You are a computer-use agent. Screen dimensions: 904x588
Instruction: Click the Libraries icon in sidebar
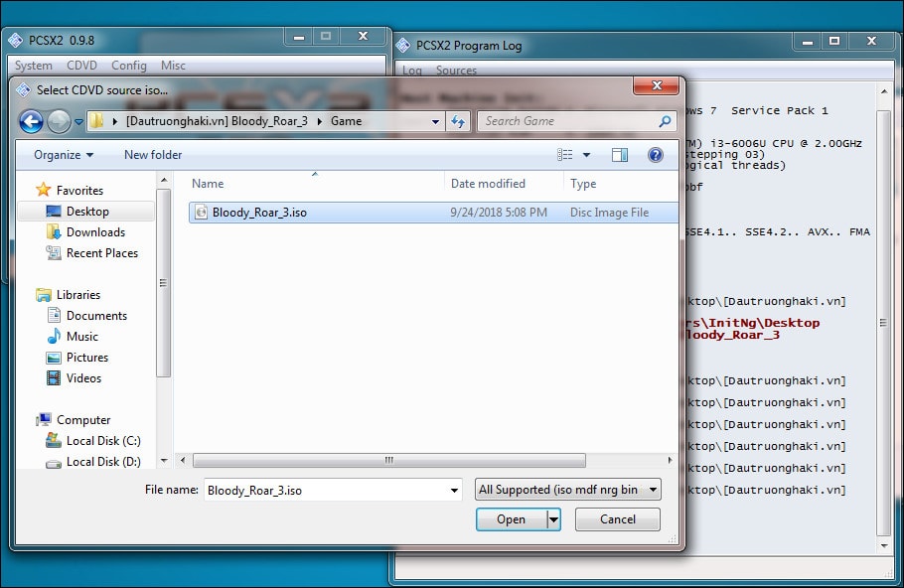click(x=44, y=295)
